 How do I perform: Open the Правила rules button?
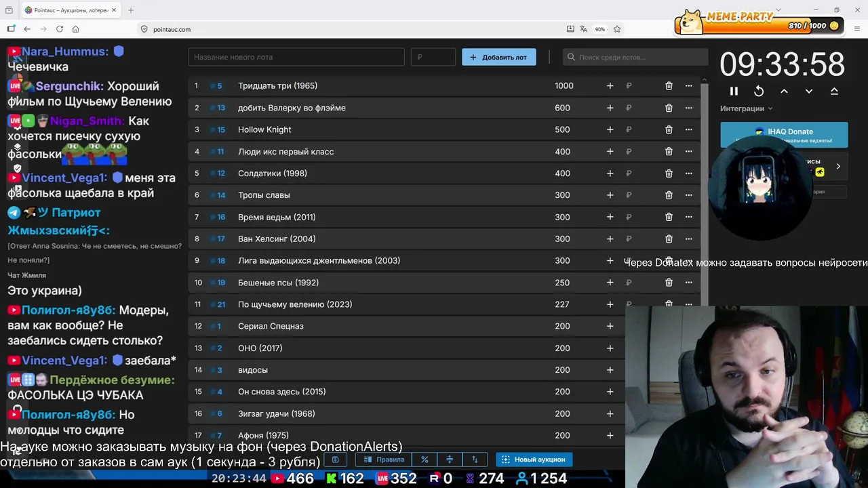click(384, 460)
